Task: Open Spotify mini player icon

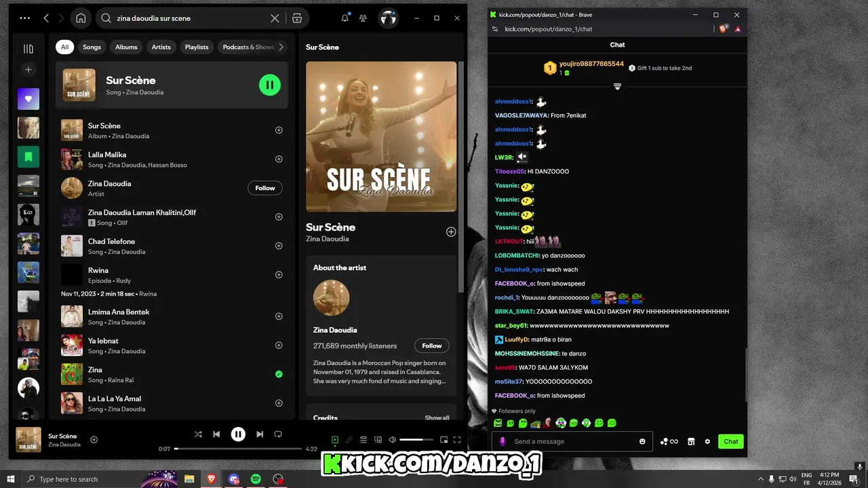Action: pyautogui.click(x=443, y=440)
